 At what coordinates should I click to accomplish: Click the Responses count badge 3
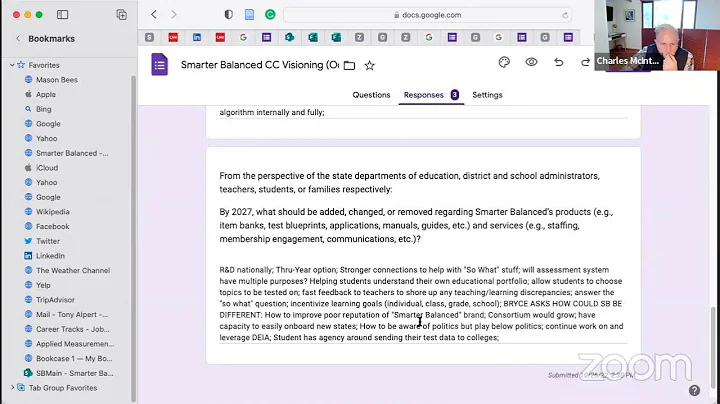click(455, 95)
